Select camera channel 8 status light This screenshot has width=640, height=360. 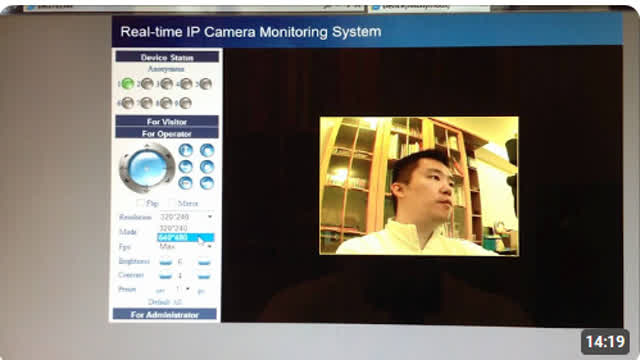(x=166, y=103)
